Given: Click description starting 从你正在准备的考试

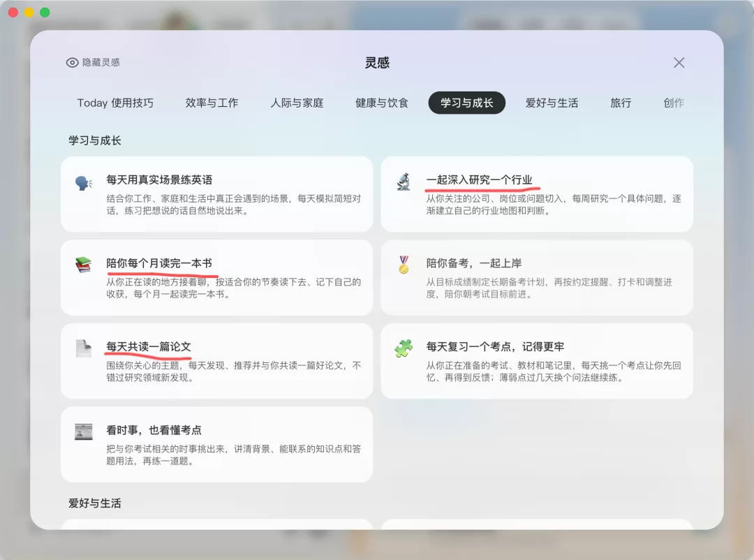Looking at the screenshot, I should point(554,371).
